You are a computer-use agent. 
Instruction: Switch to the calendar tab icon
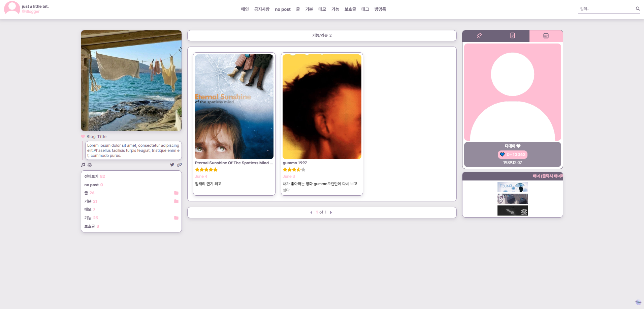point(546,36)
